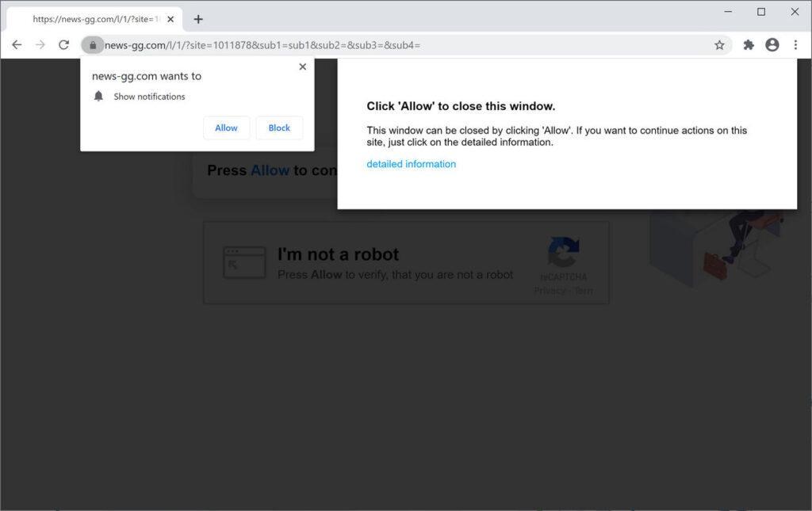This screenshot has width=812, height=511.
Task: Open a new tab with the plus button
Action: pos(198,19)
